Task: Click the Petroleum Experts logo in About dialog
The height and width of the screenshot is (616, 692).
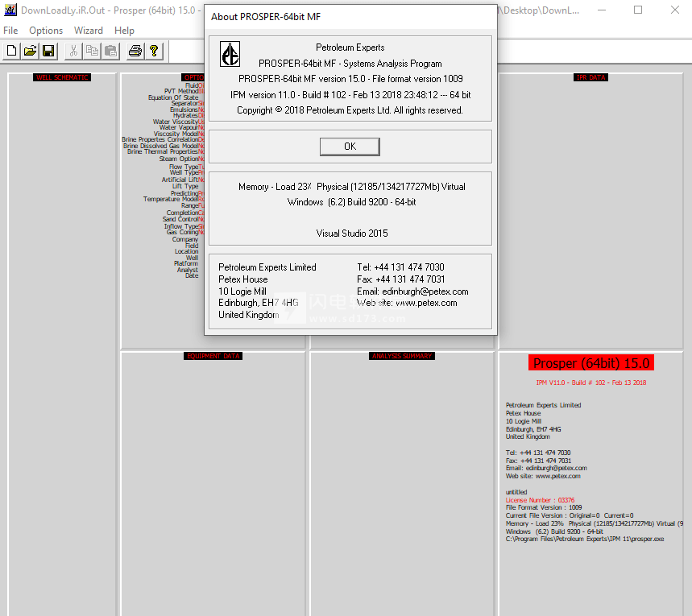Action: point(230,54)
